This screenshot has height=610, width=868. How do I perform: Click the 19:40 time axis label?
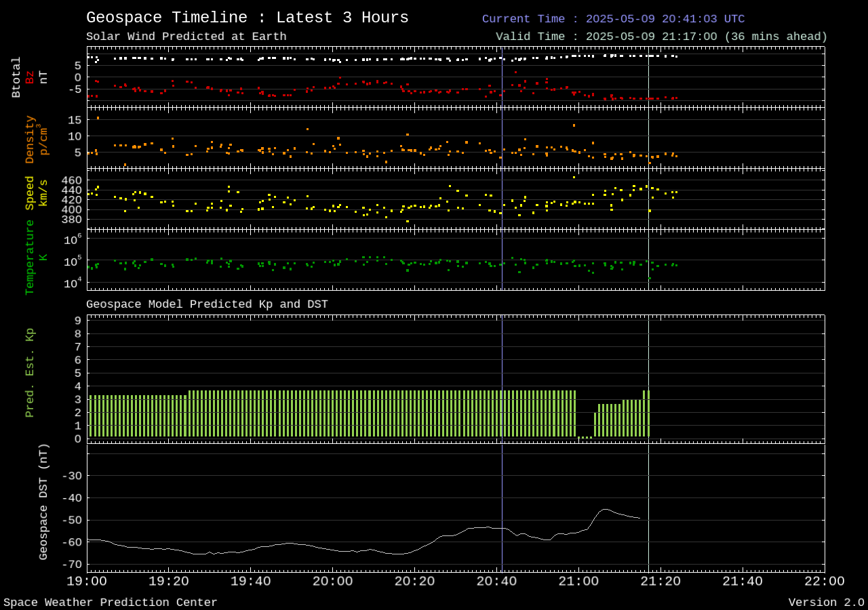tap(251, 581)
